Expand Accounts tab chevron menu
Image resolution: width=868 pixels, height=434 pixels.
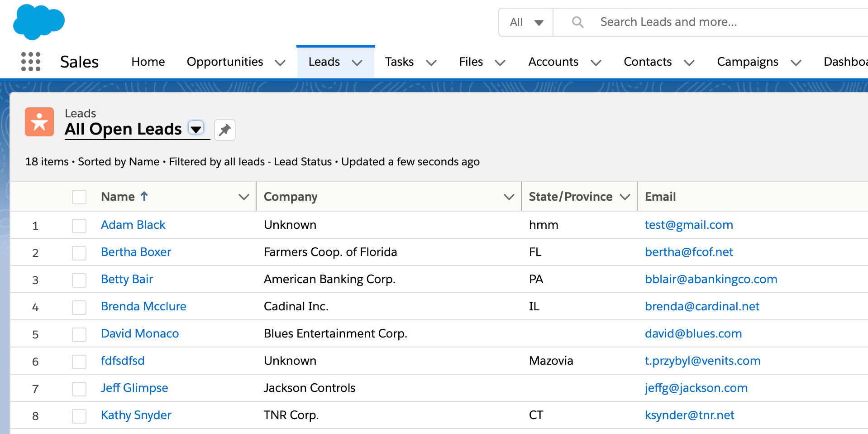point(596,63)
